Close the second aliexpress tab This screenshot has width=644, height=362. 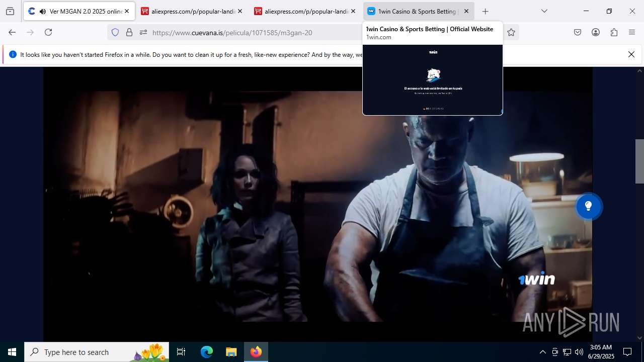pyautogui.click(x=353, y=11)
